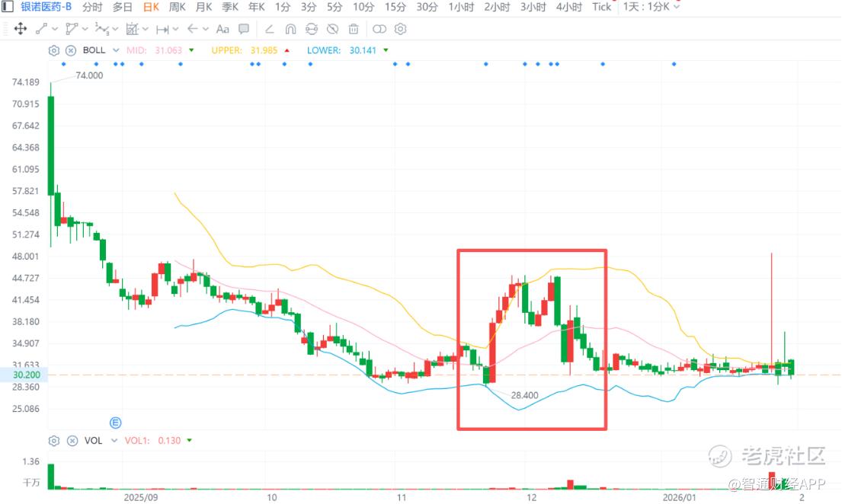Toggle the UPPER line red triangle

point(287,50)
